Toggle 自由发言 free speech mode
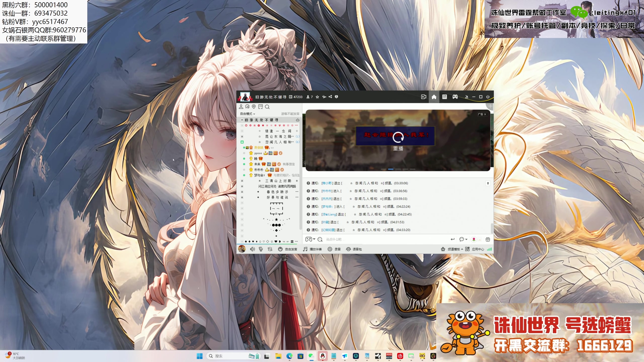 (x=288, y=249)
